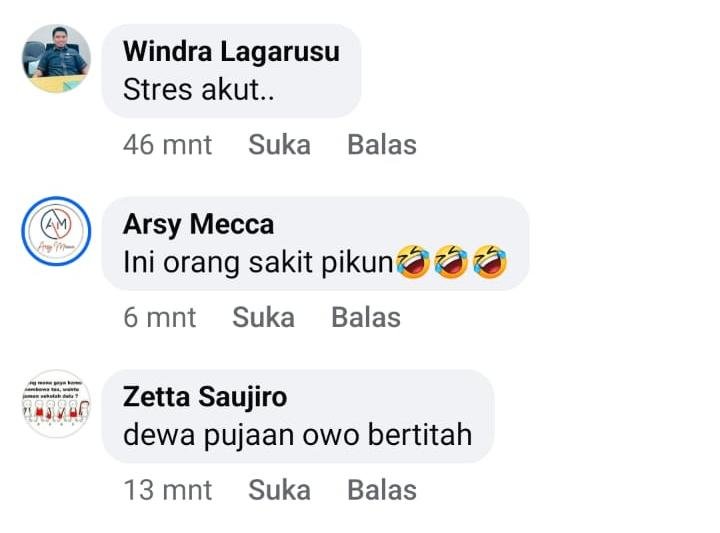Click the 6 mnt timestamp
This screenshot has width=720, height=533.
point(160,317)
